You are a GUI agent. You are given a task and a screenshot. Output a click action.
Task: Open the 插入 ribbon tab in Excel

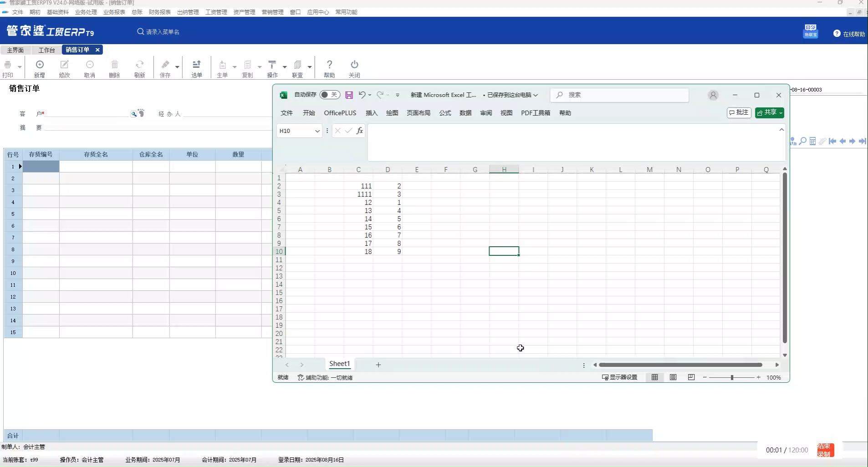coord(371,113)
